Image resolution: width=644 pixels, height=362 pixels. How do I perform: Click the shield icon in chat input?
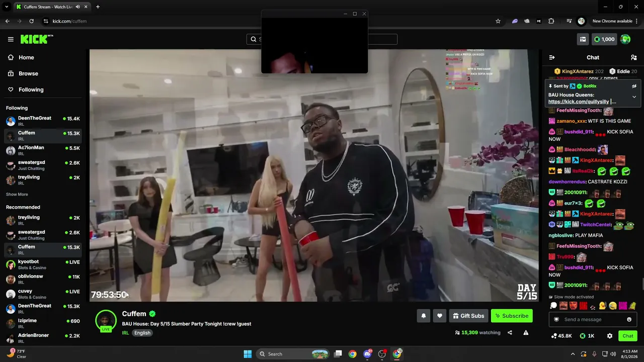tap(556, 319)
